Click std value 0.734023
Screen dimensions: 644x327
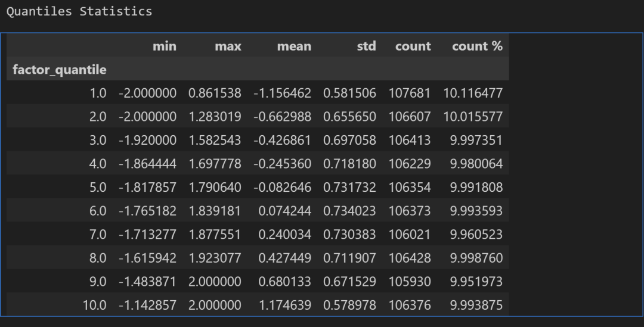349,211
